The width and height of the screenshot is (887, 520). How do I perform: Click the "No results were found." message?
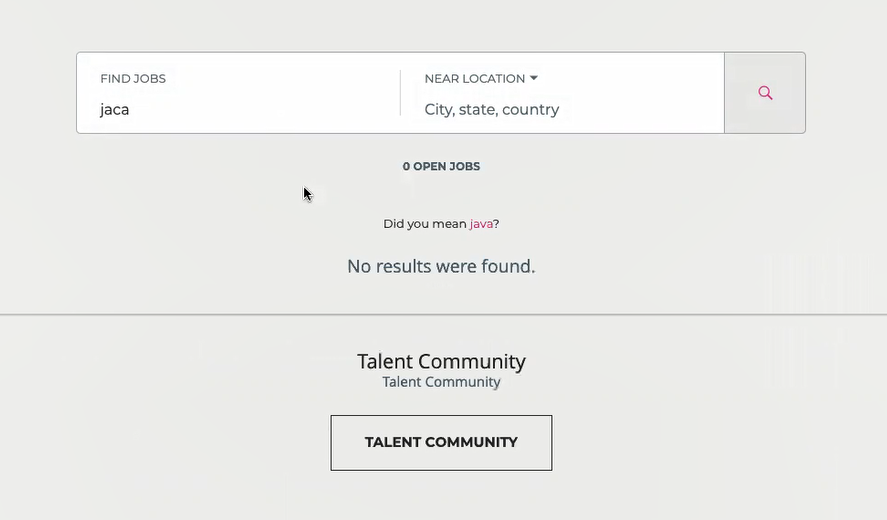click(441, 266)
